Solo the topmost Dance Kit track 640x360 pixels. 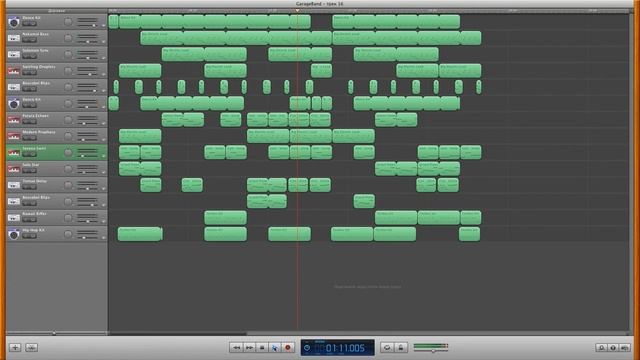click(x=33, y=24)
